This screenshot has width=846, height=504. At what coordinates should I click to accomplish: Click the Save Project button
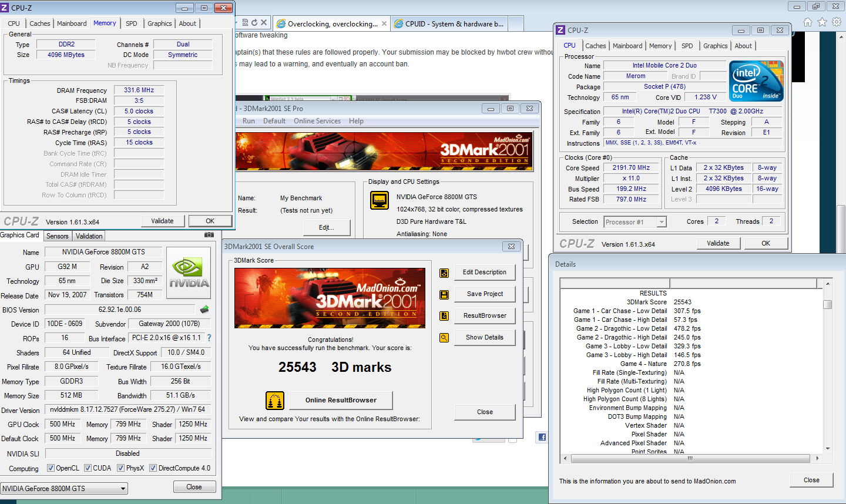(x=485, y=294)
